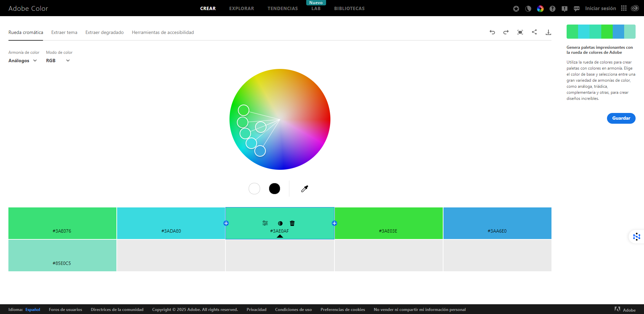
Task: Click the Guardar button
Action: [621, 118]
